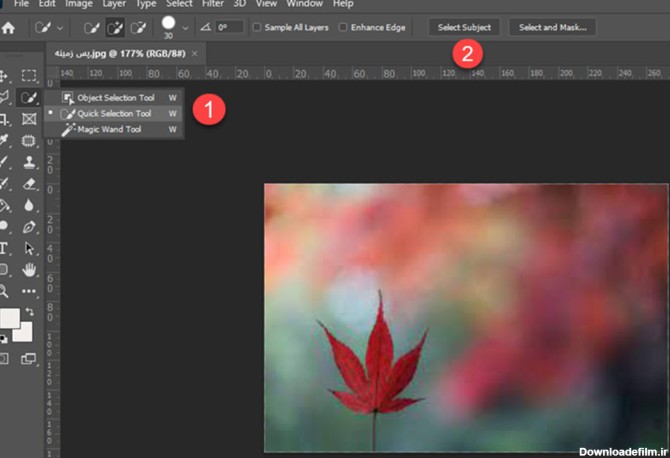This screenshot has height=458, width=670.
Task: Open the Filter menu
Action: (213, 4)
